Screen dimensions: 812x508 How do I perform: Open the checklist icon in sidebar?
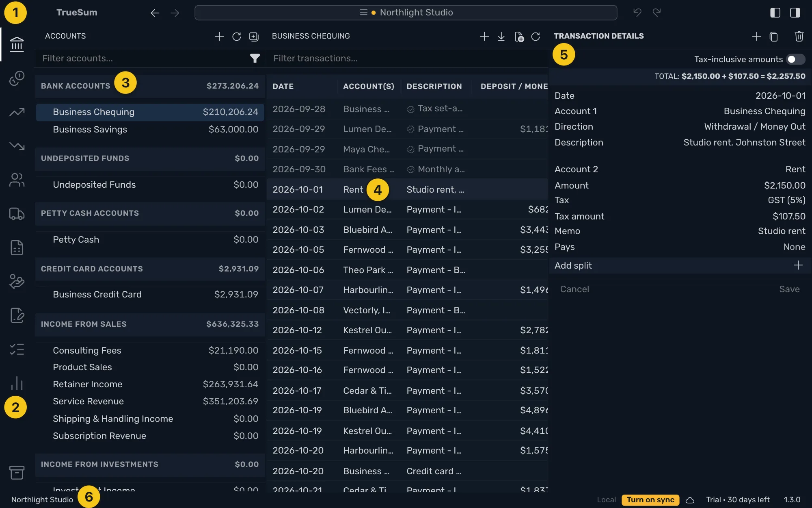point(17,349)
